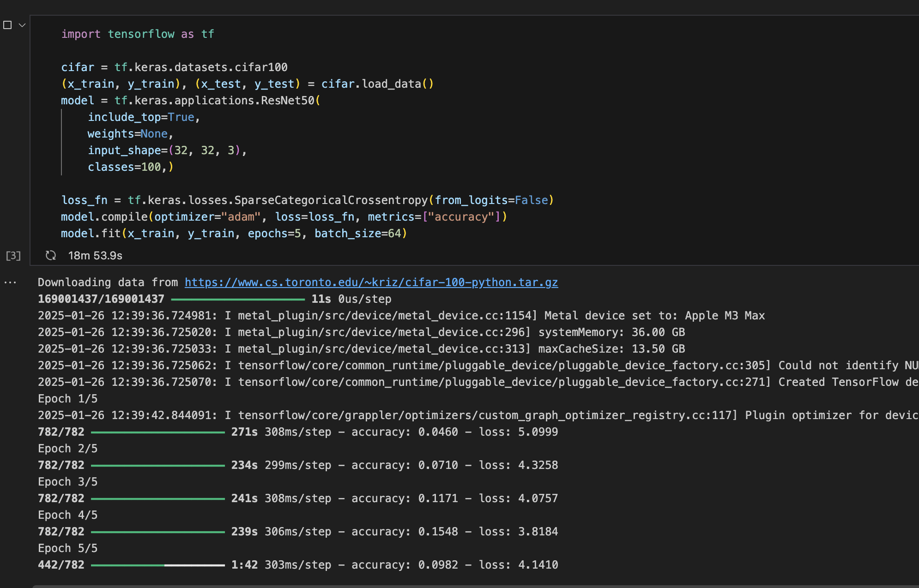Click on the weights=None parameter line

[x=130, y=134]
